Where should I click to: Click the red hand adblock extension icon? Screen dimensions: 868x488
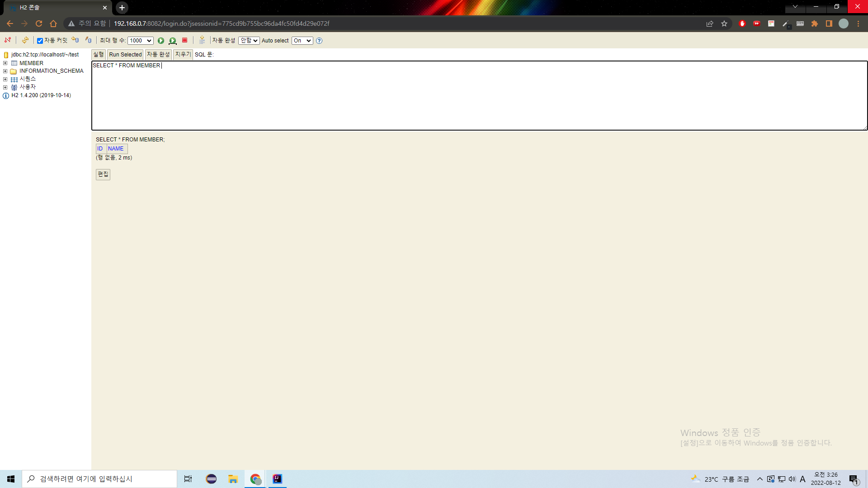pyautogui.click(x=742, y=23)
